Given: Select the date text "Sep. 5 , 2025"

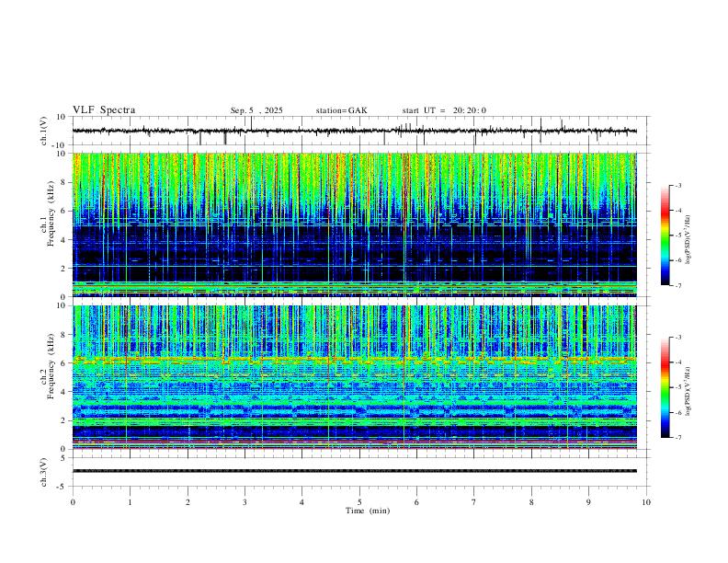Looking at the screenshot, I should (x=256, y=110).
